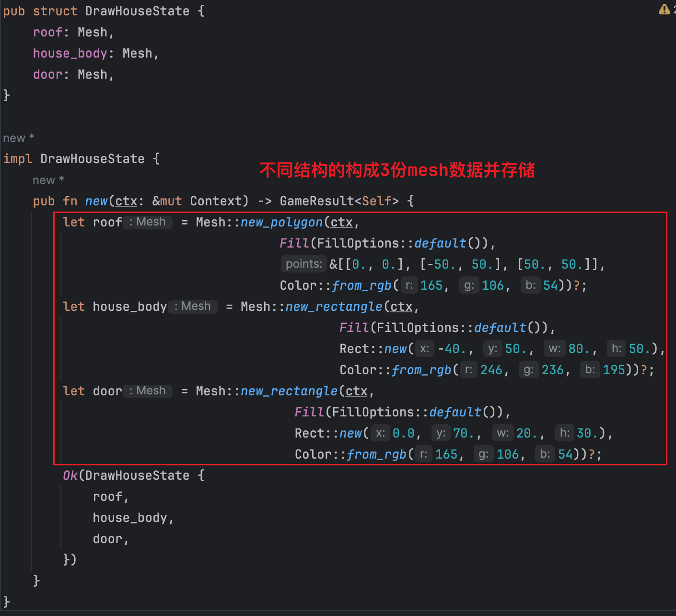Click 'roof,' in returned struct

tap(111, 497)
